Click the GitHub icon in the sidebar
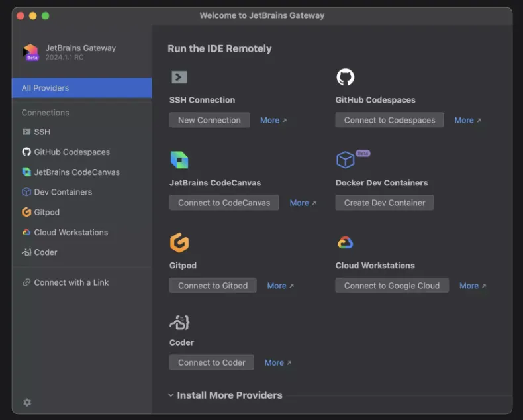This screenshot has width=523, height=420. (x=26, y=152)
